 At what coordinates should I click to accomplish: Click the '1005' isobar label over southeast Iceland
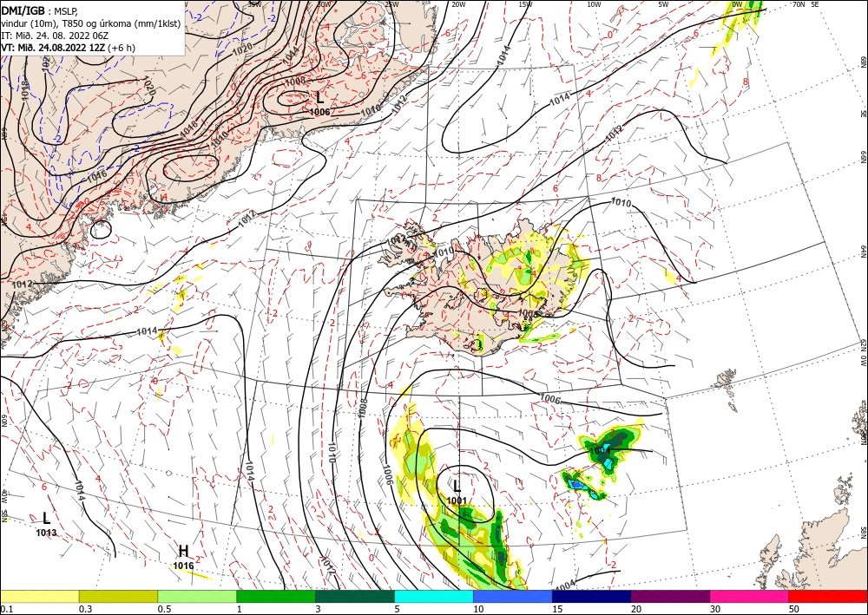tap(528, 313)
